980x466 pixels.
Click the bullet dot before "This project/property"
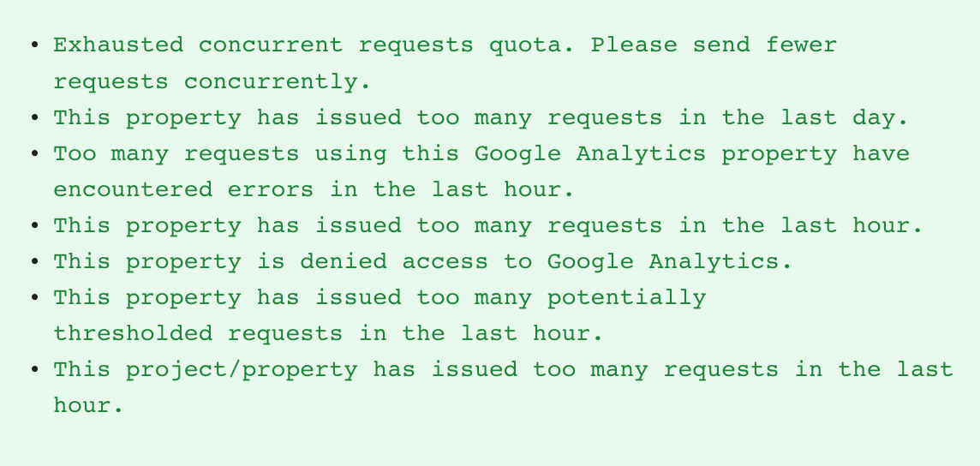34,369
